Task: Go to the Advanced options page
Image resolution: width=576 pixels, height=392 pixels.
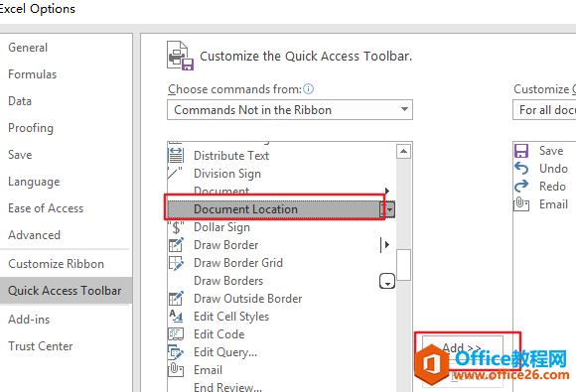Action: [34, 235]
